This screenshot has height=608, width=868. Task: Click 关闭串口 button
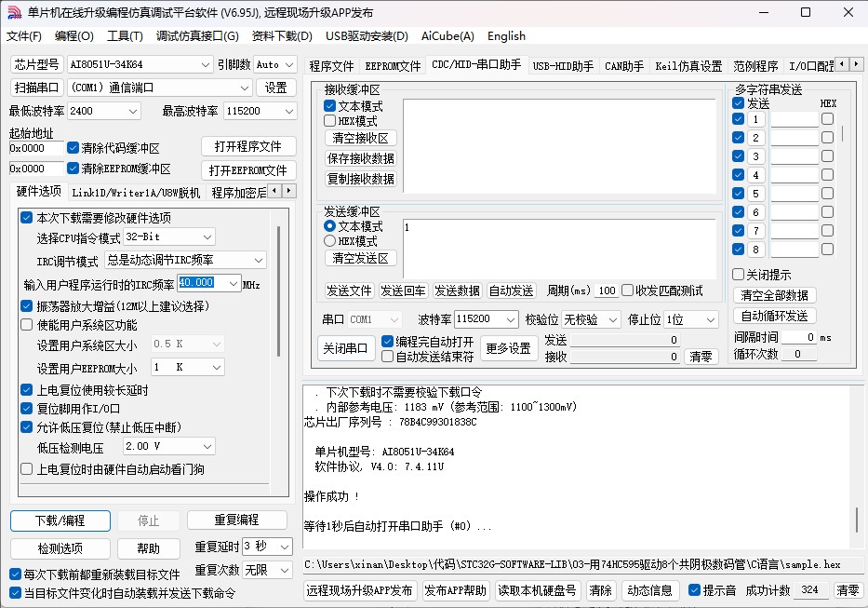(346, 348)
